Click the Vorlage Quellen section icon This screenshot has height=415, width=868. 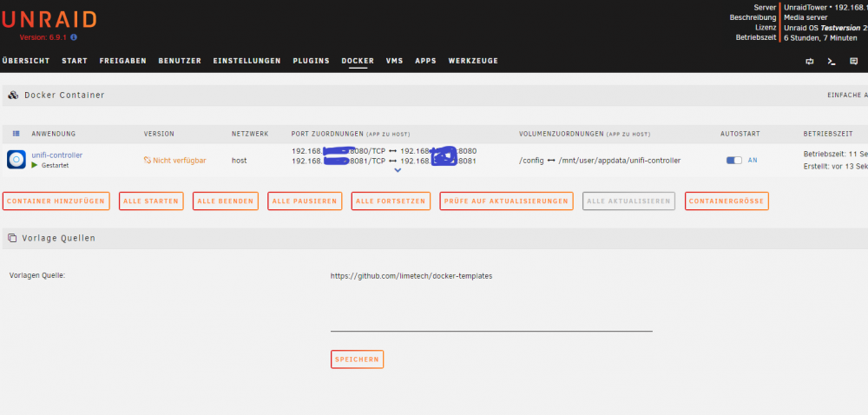point(12,238)
